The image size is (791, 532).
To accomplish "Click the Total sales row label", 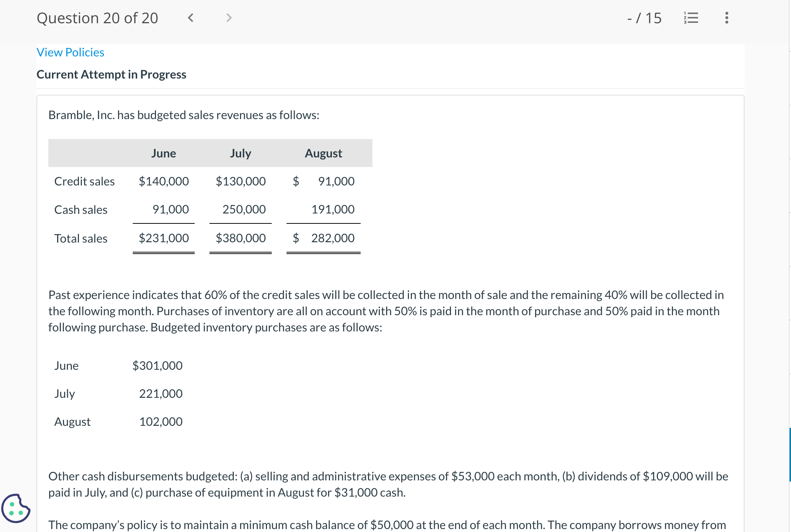I will (81, 239).
